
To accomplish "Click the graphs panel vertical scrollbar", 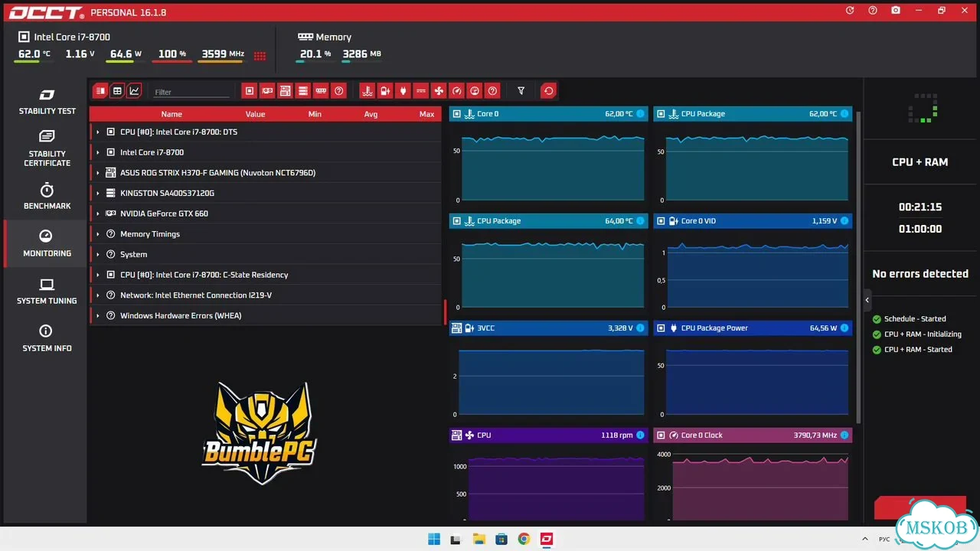I will tap(858, 266).
